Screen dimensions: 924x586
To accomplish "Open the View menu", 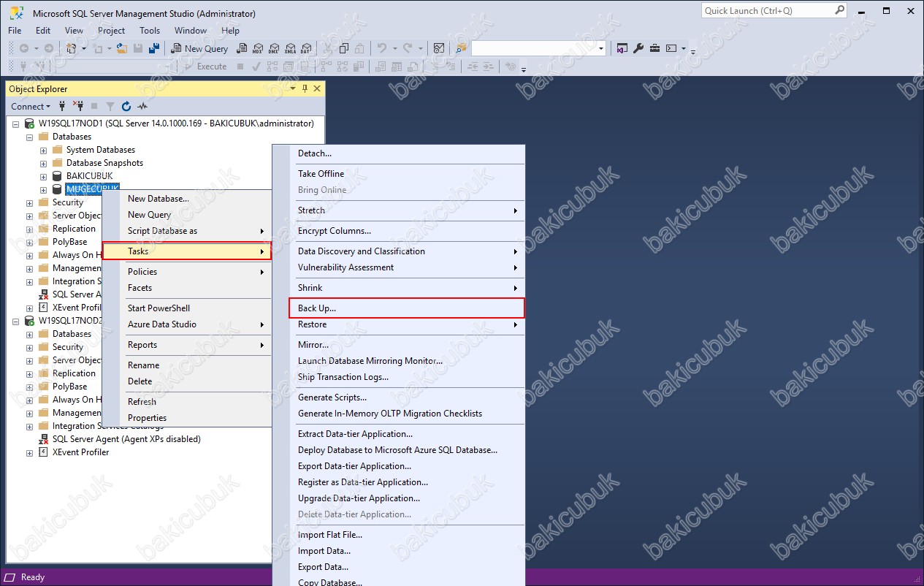I will [74, 31].
